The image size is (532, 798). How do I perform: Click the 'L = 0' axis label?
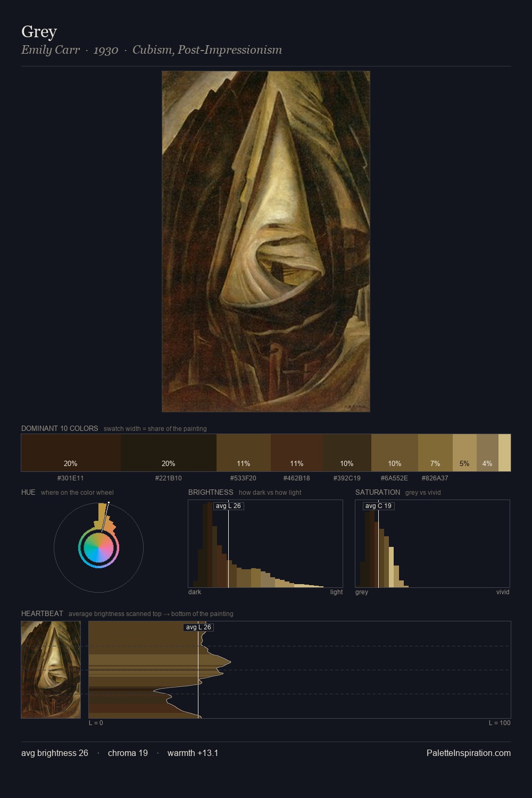click(96, 722)
